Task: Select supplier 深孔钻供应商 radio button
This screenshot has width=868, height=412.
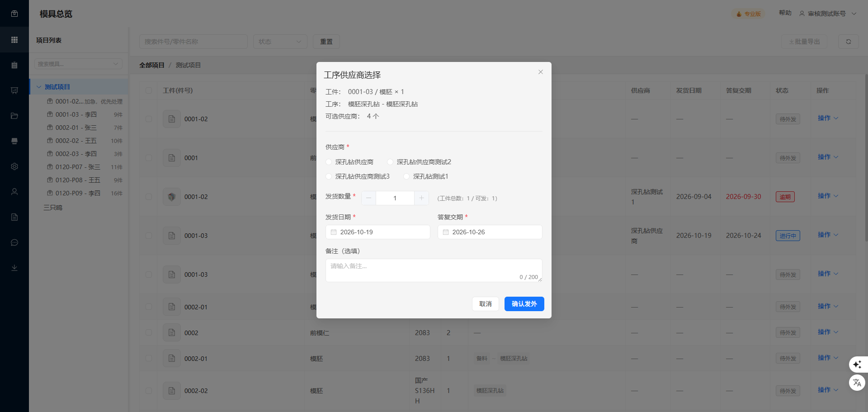Action: pyautogui.click(x=329, y=162)
